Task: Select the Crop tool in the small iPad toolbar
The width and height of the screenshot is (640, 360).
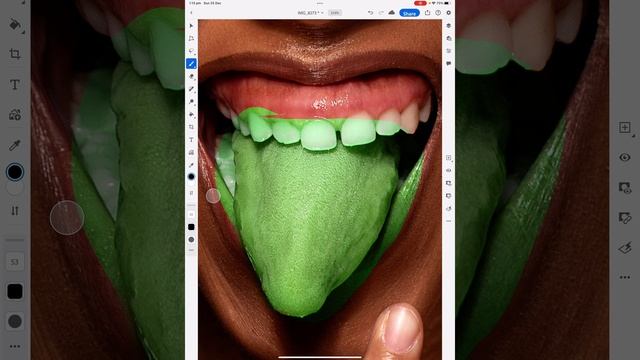Action: coord(191,127)
